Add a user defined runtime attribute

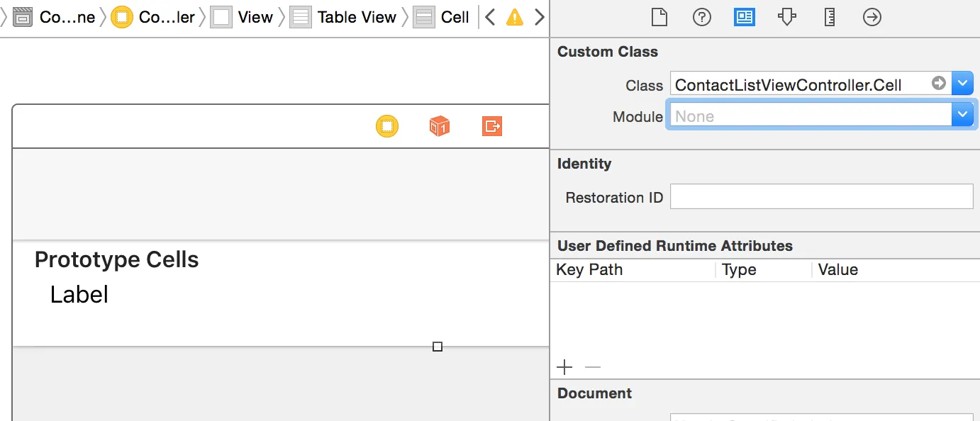[x=564, y=367]
